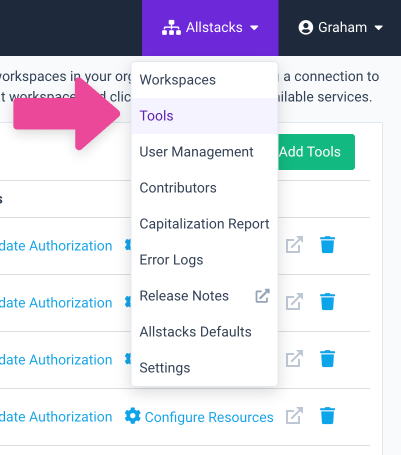Select Allstacks Defaults menu item

[x=204, y=332]
